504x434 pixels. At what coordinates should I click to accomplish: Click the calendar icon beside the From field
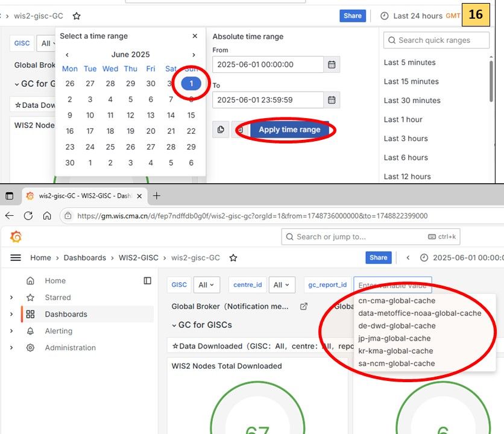pos(332,64)
